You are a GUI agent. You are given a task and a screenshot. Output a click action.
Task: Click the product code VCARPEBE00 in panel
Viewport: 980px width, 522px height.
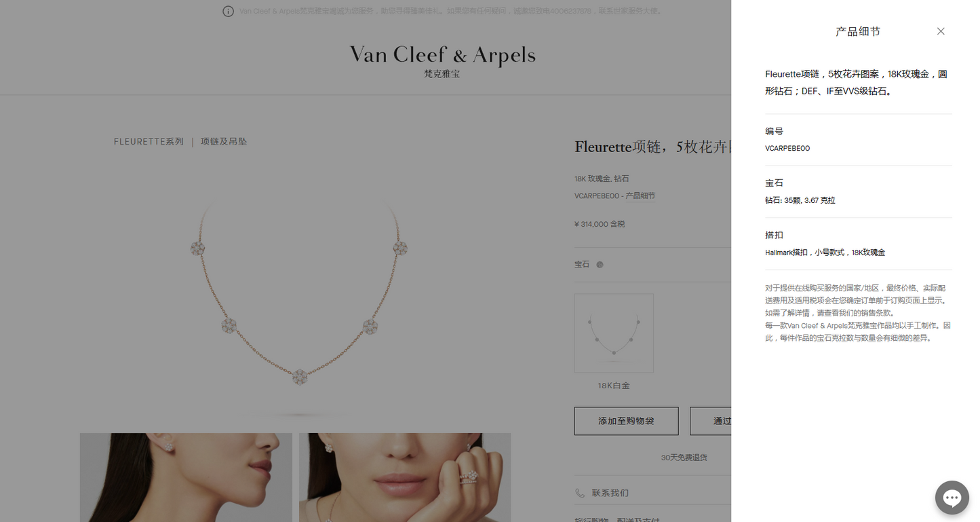pos(787,148)
